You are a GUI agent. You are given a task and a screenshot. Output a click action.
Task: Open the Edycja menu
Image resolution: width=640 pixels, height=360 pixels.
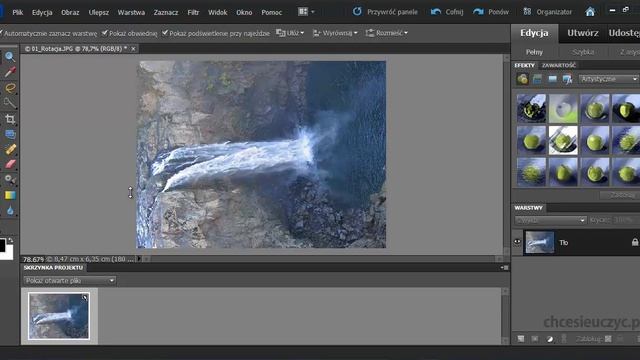(x=42, y=12)
